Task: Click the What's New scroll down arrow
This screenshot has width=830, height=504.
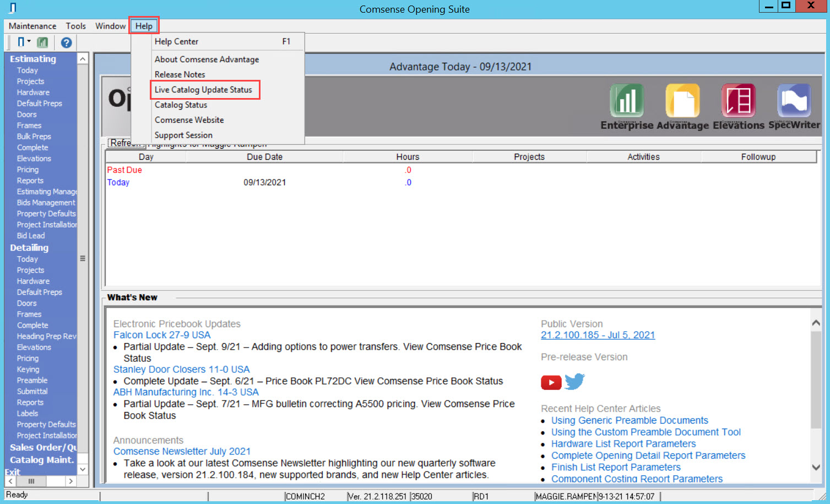Action: pyautogui.click(x=816, y=467)
